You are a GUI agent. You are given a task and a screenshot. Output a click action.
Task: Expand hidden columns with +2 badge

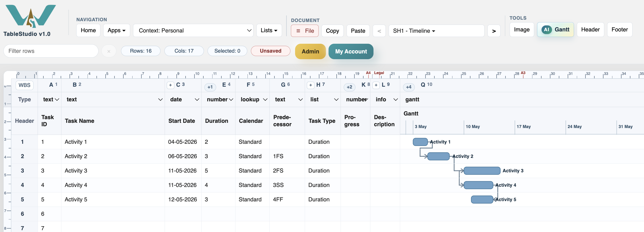349,87
